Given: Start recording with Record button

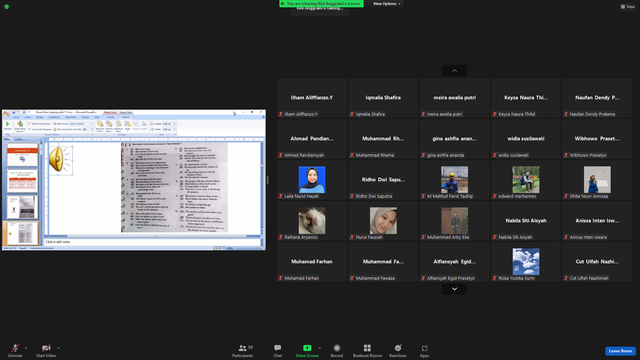Looking at the screenshot, I should (x=337, y=350).
